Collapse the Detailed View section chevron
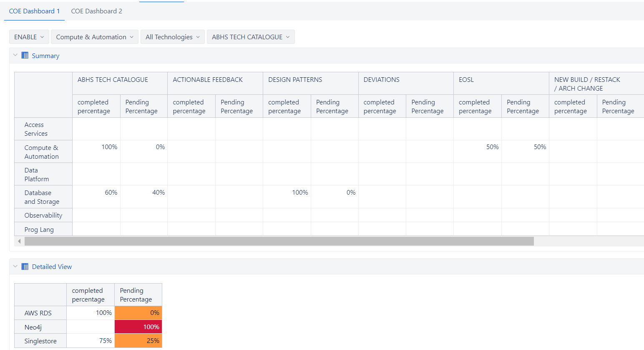Screen dimensions: 644x350 pyautogui.click(x=15, y=266)
